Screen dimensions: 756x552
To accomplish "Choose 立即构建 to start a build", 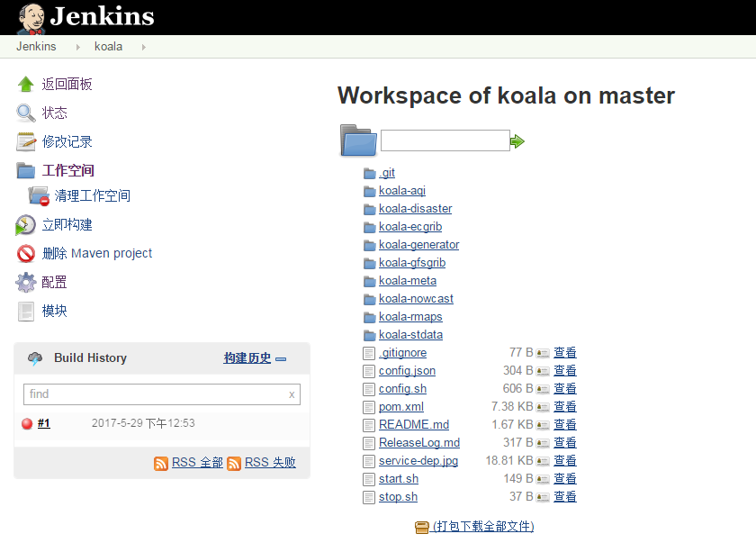I will (67, 225).
